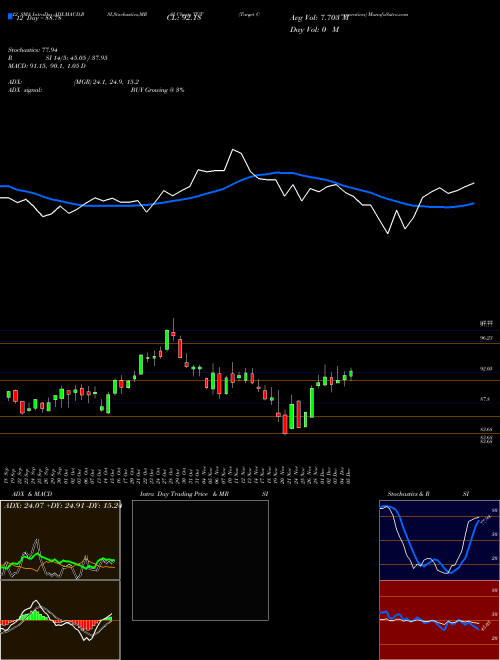Click the tall green candlestick at the price peak

167,340
